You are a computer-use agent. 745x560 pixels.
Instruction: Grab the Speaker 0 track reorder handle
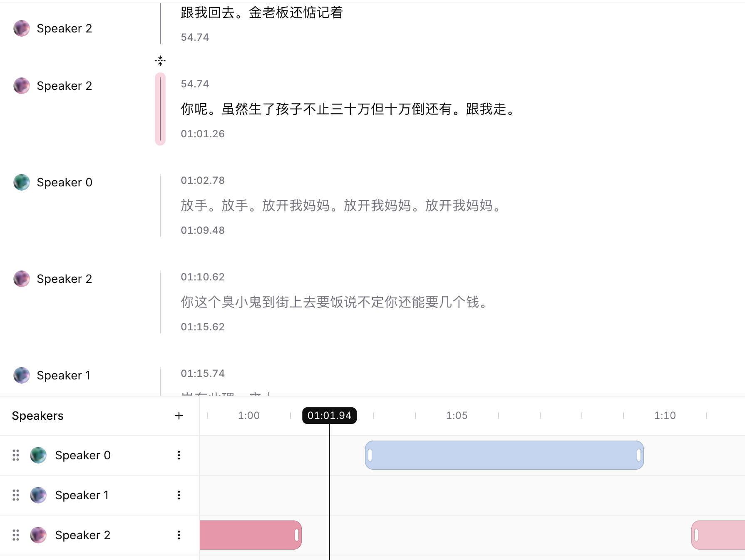(16, 455)
